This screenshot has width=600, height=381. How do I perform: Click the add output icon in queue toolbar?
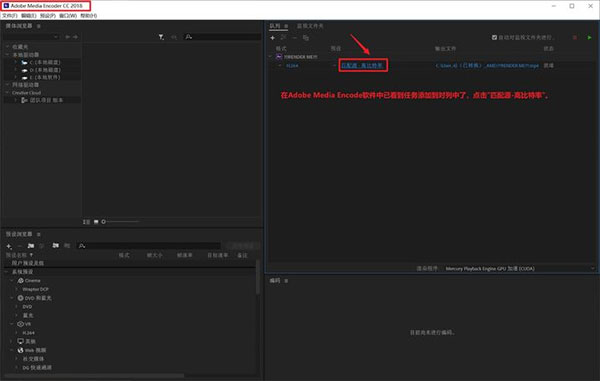click(x=284, y=37)
